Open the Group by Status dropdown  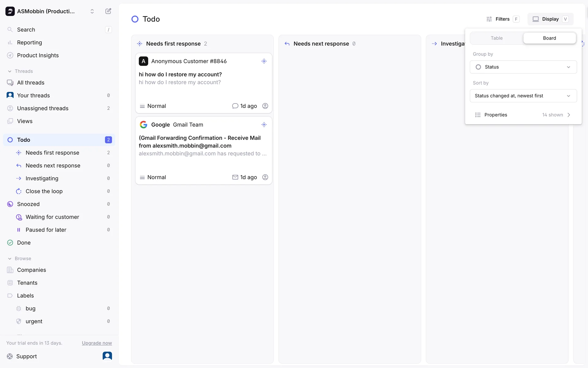tap(523, 67)
